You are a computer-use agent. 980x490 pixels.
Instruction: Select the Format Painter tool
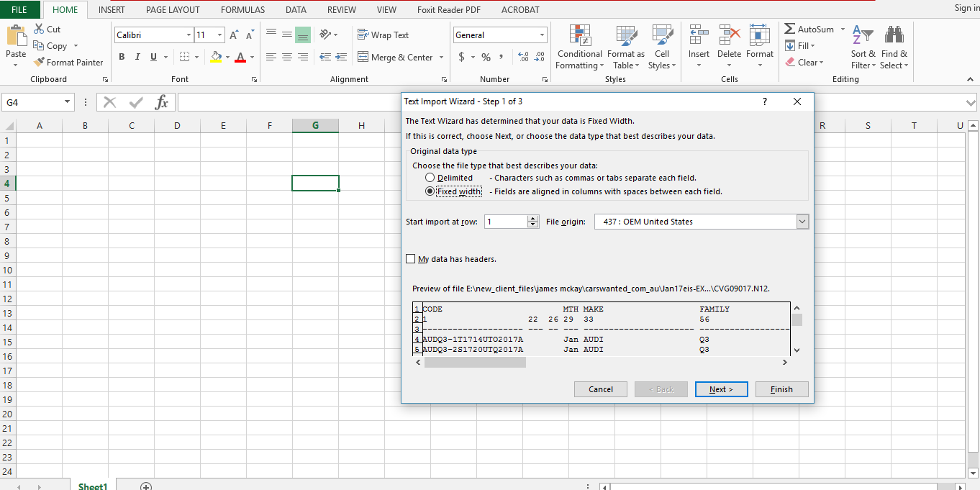[x=68, y=62]
